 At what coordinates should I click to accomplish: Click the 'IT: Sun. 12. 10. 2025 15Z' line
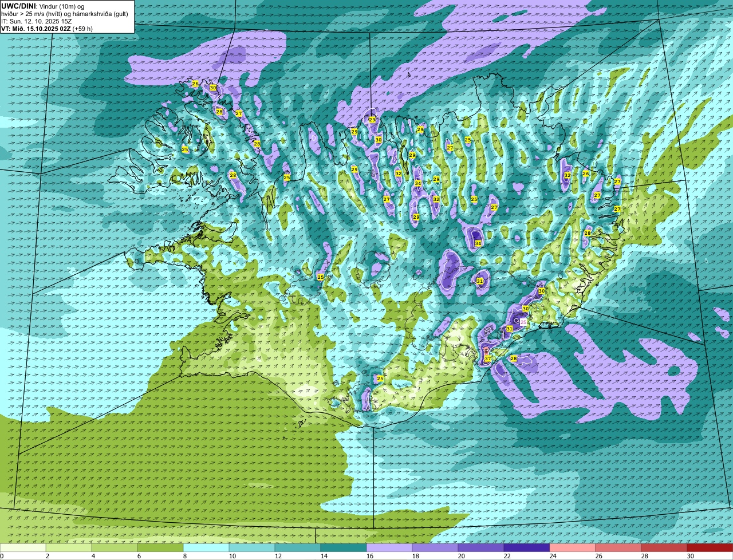pyautogui.click(x=37, y=21)
